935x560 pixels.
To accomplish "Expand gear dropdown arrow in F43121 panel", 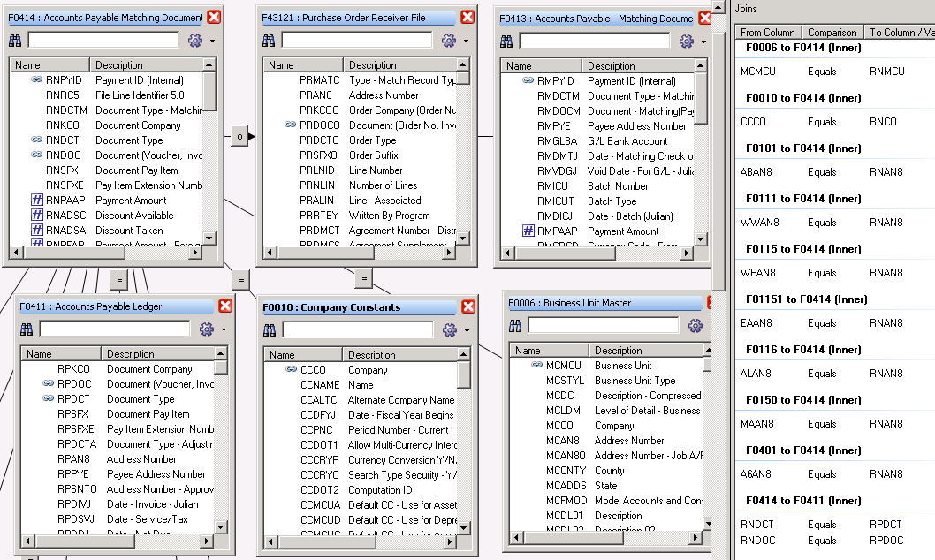I will 466,42.
